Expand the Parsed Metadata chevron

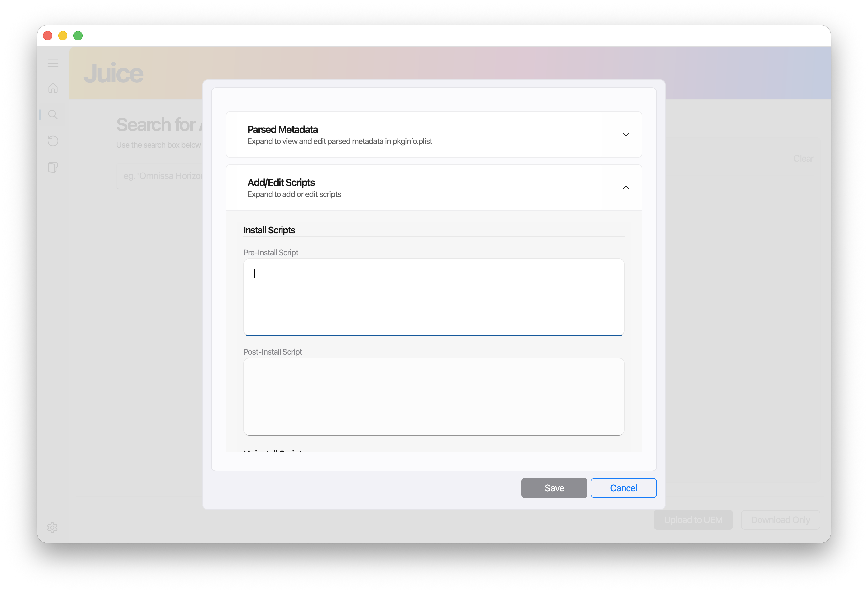(x=626, y=134)
